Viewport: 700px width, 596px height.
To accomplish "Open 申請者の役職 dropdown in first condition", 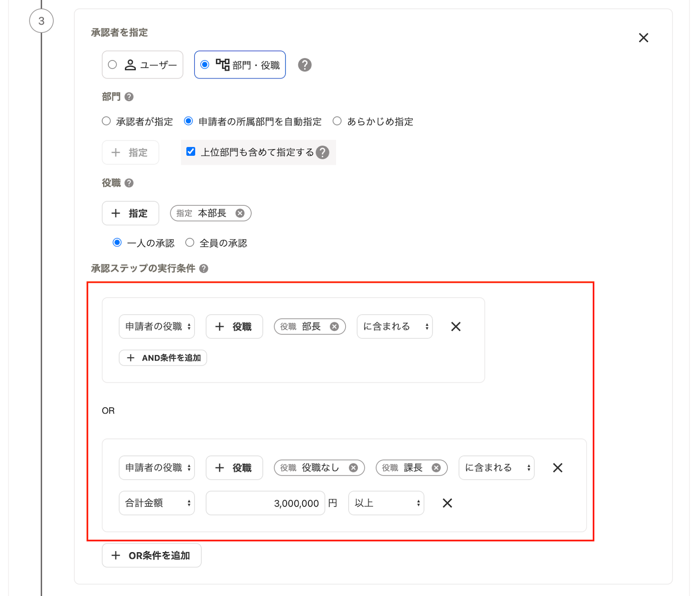I will coord(157,326).
